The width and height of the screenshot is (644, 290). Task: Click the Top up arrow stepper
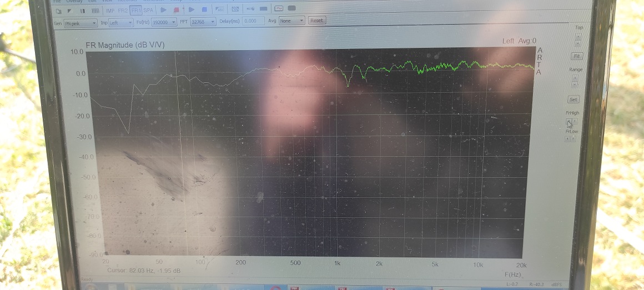578,36
